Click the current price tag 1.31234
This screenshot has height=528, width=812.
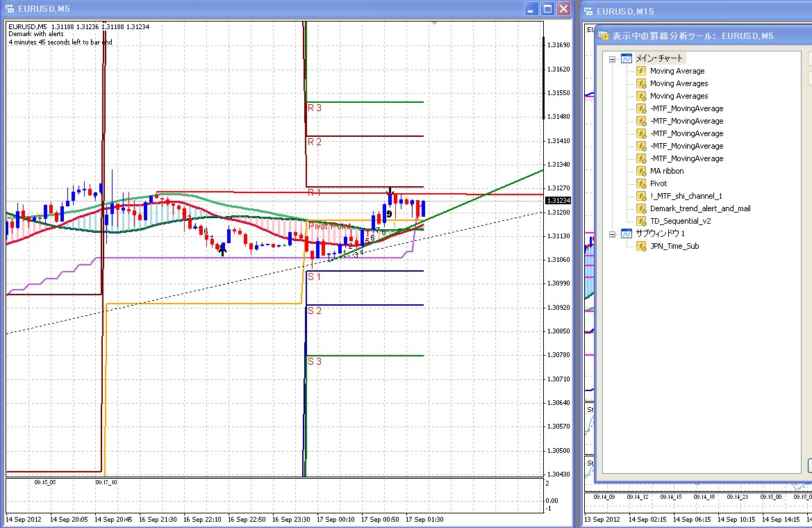click(x=558, y=201)
